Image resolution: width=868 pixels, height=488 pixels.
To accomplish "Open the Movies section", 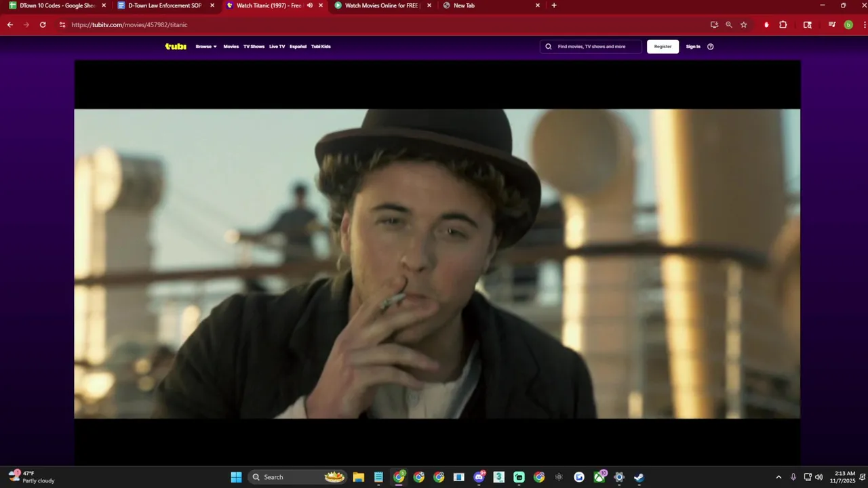I will [x=231, y=47].
